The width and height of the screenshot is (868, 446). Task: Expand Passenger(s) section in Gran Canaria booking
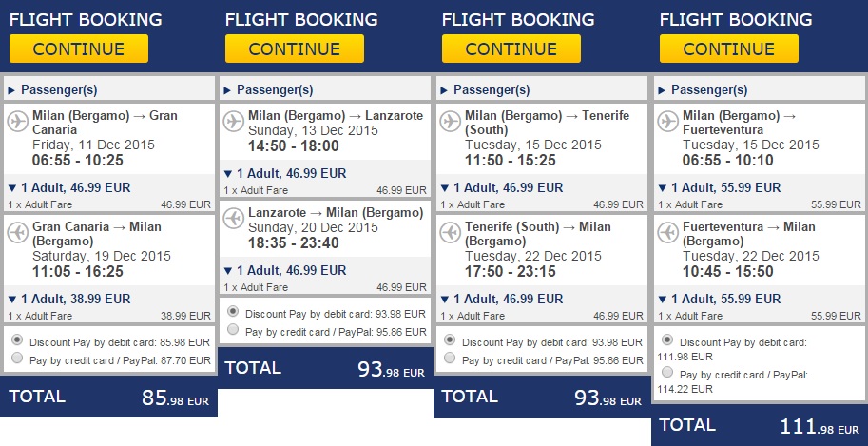click(x=52, y=90)
